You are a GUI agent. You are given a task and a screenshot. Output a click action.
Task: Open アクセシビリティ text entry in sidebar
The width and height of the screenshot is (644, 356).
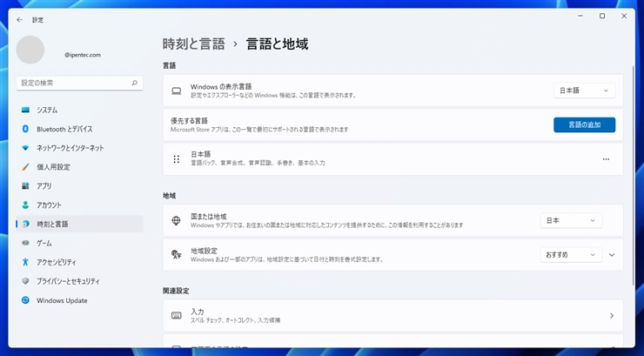57,262
